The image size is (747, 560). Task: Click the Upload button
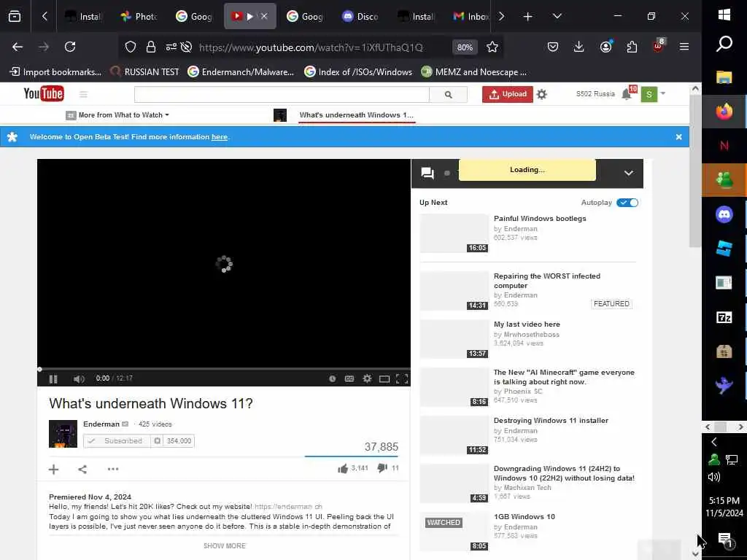(508, 94)
